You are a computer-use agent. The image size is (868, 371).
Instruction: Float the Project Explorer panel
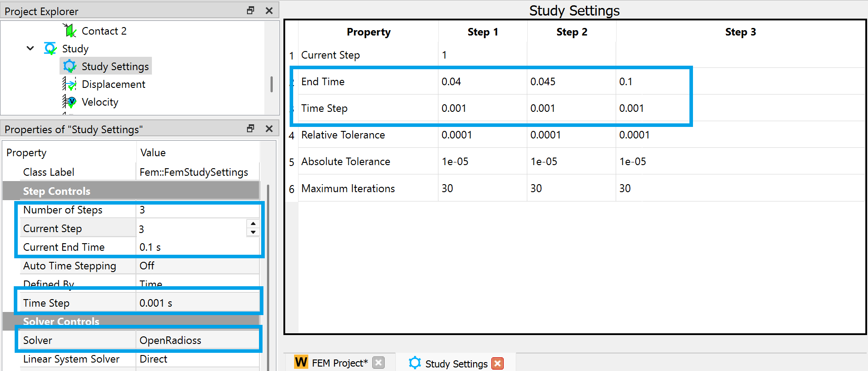click(251, 10)
